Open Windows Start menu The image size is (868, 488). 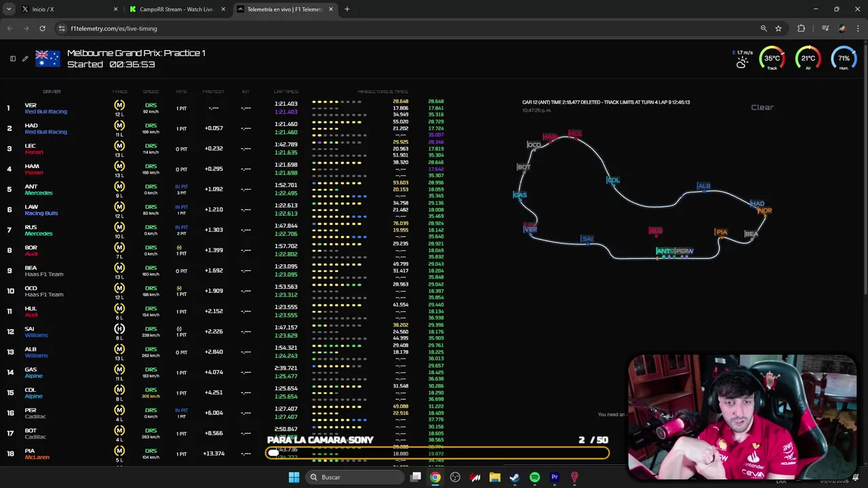[x=294, y=477]
